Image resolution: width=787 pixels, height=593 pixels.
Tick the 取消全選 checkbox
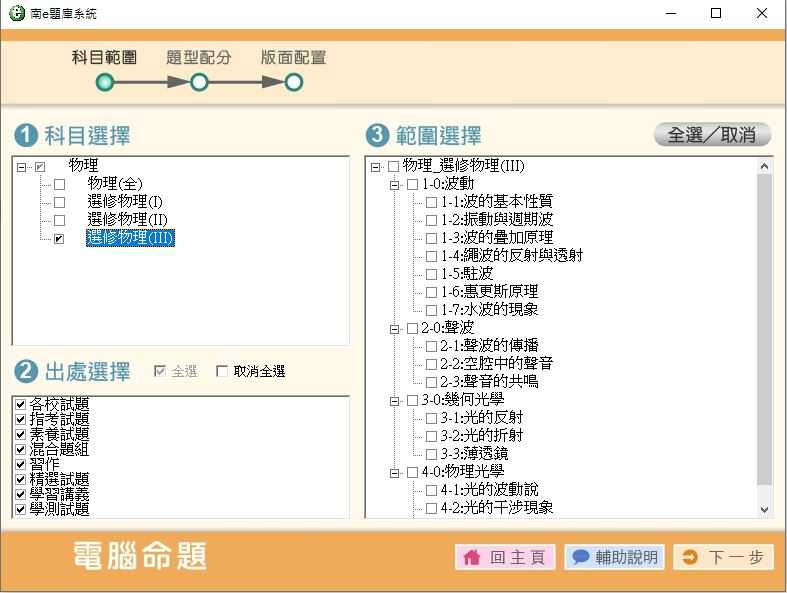point(221,371)
